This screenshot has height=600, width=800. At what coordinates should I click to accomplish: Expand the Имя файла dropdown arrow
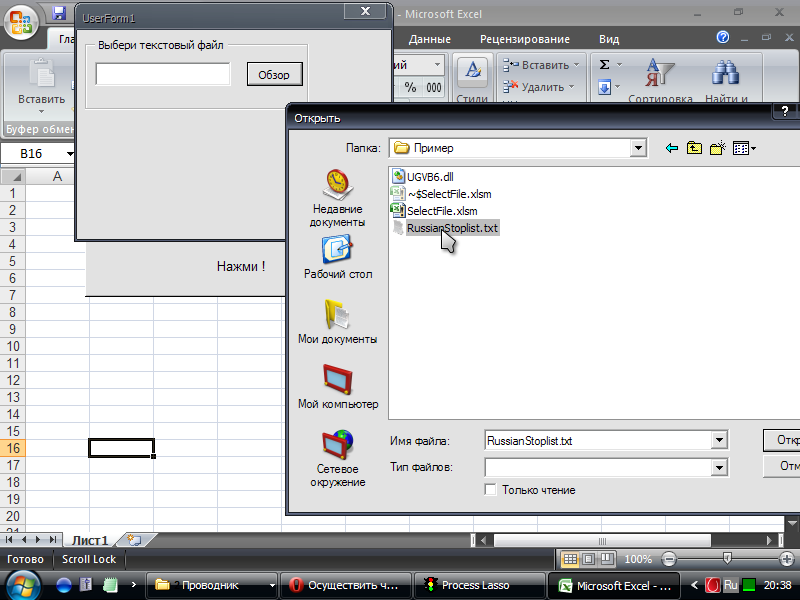click(719, 440)
